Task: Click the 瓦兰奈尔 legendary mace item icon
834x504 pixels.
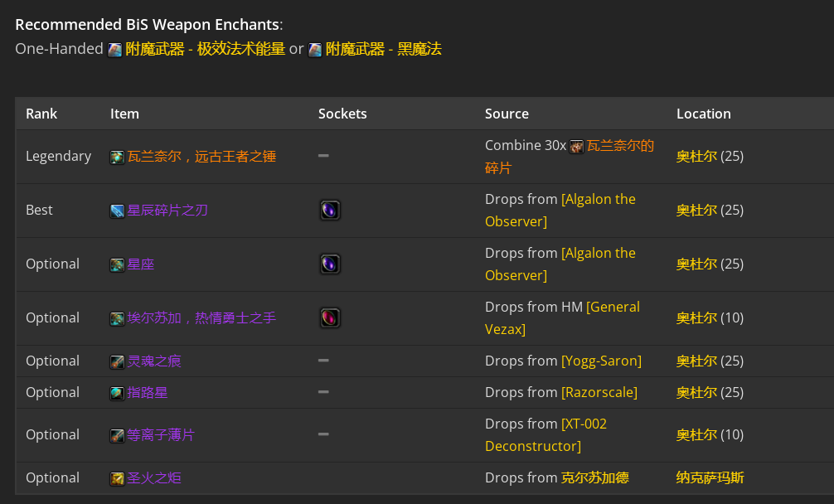Action: click(x=117, y=157)
